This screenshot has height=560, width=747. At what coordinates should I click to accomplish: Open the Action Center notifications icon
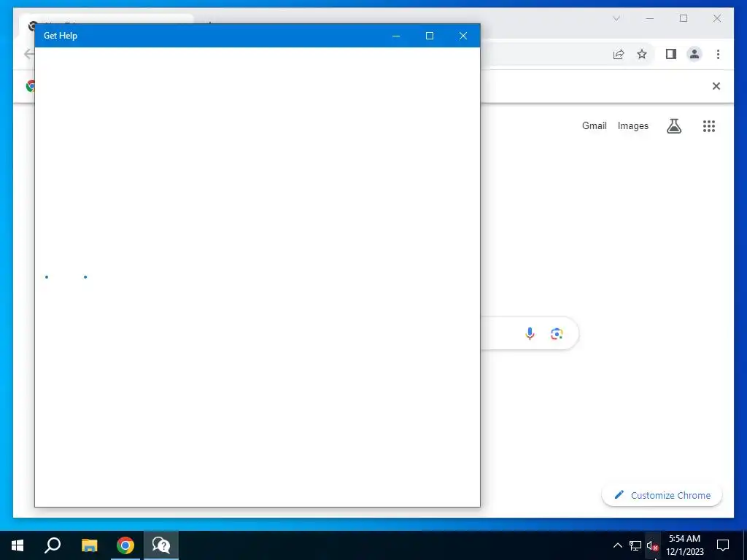pos(723,545)
